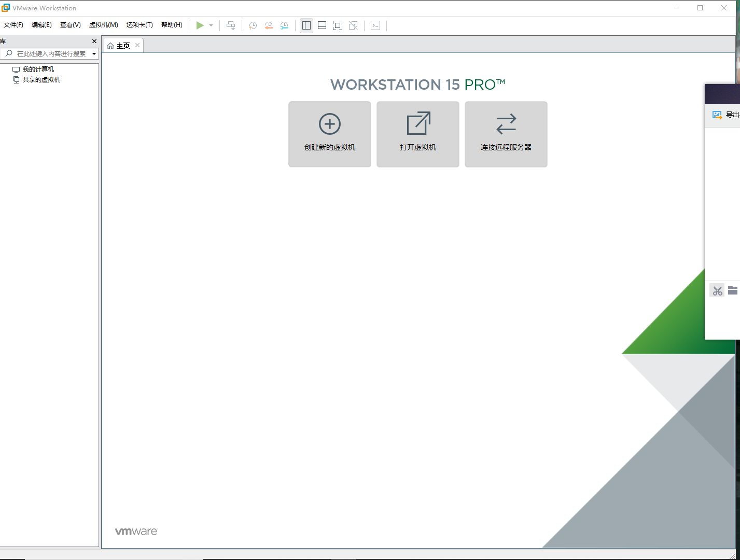Open the 查看(V) menu
The width and height of the screenshot is (740, 560).
[x=71, y=25]
